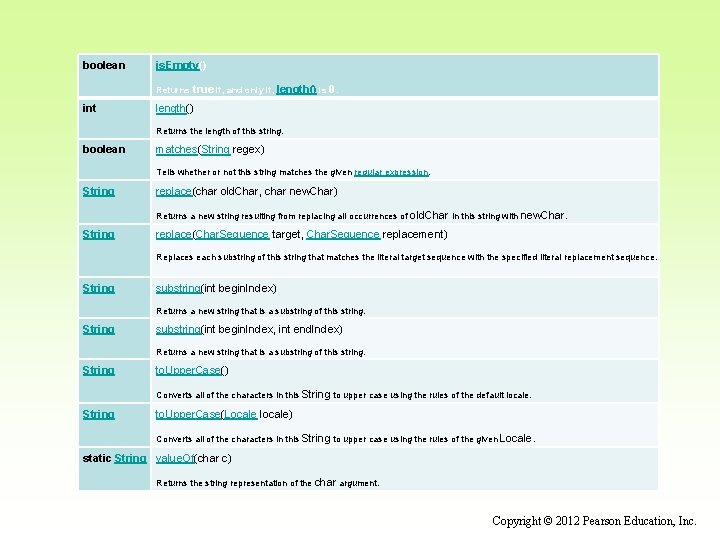Click the Copyright 2012 Pearson Education text
This screenshot has height=540, width=720.
(594, 521)
